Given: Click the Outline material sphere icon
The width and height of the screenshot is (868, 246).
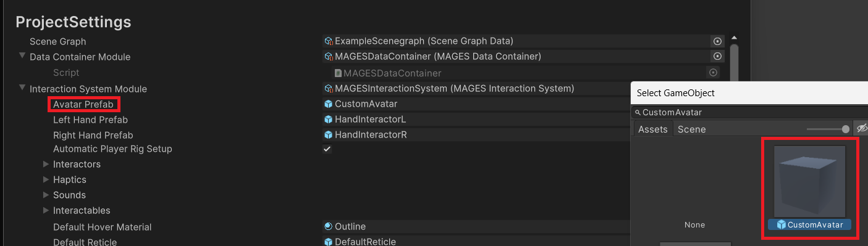Looking at the screenshot, I should point(329,227).
